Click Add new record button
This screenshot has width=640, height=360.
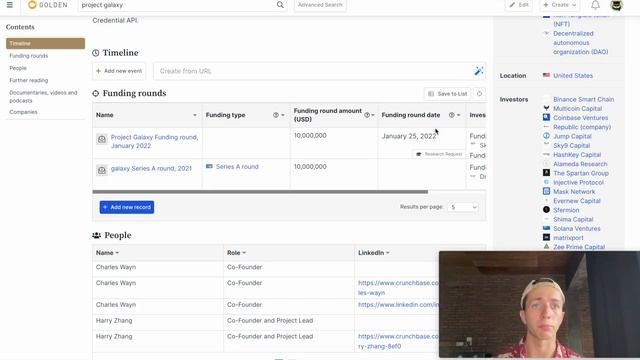pyautogui.click(x=127, y=207)
